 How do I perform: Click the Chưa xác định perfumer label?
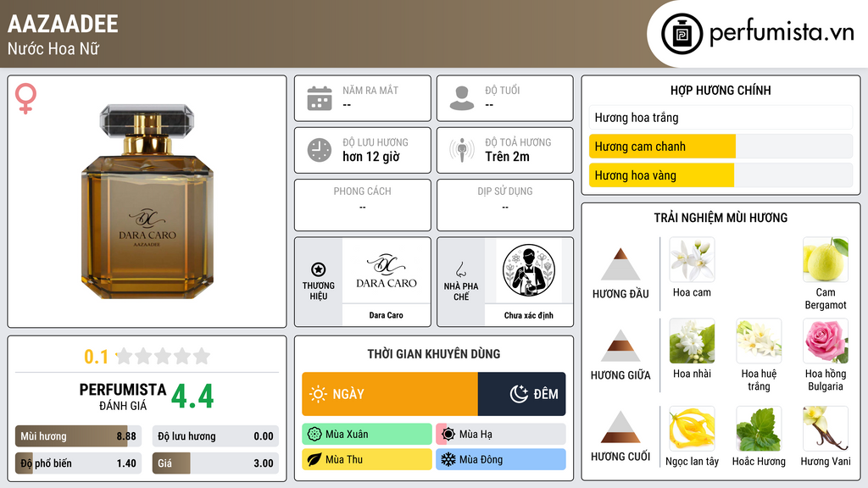529,315
